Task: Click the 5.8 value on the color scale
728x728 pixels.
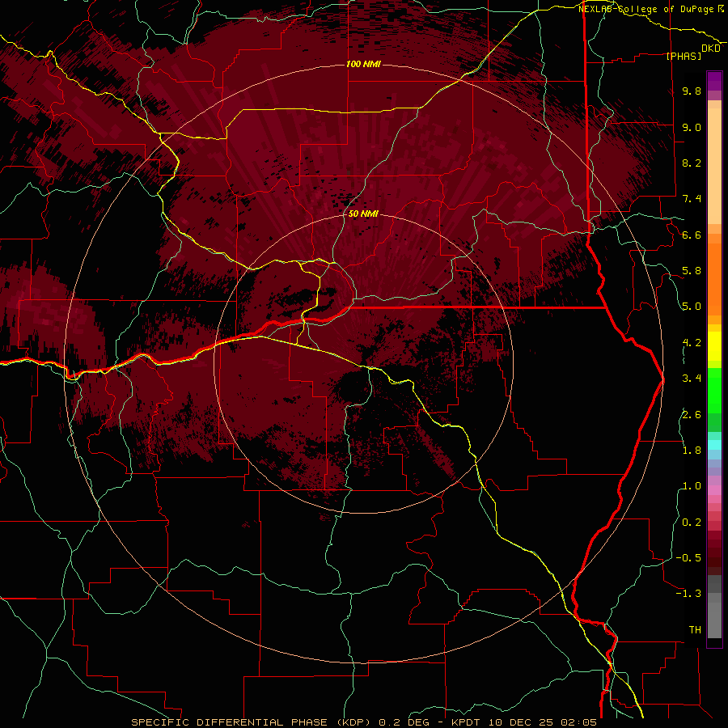Action: click(x=692, y=271)
